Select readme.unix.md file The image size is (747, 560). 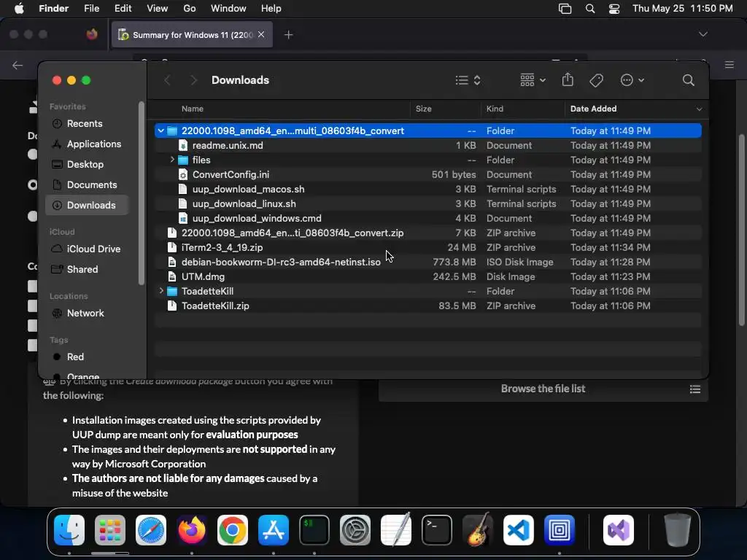coord(427,145)
